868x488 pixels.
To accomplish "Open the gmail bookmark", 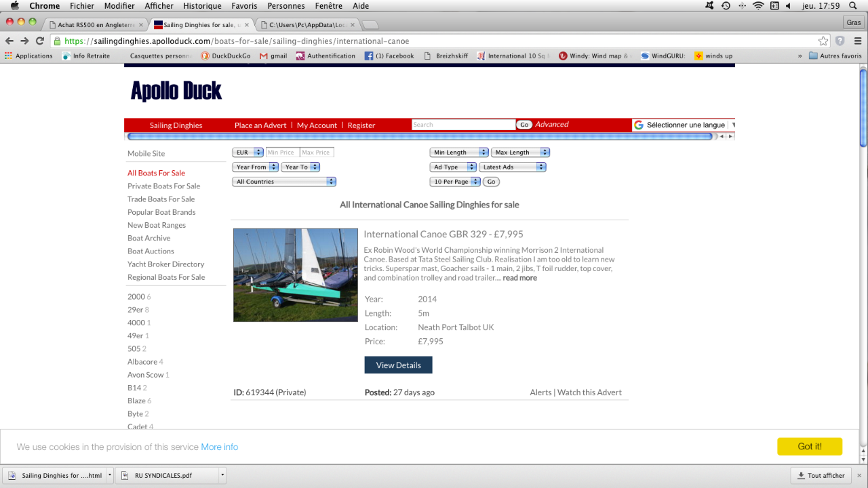I will point(273,56).
